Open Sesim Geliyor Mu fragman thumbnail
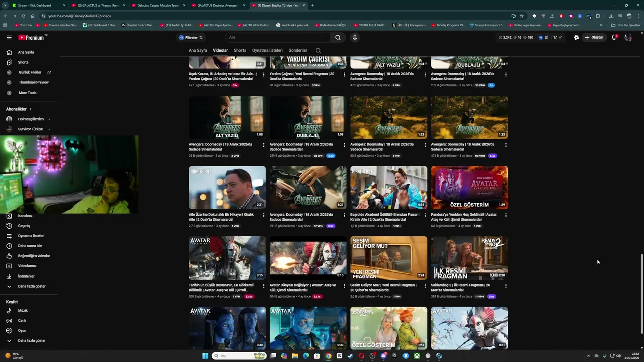The width and height of the screenshot is (644, 362). (x=388, y=258)
